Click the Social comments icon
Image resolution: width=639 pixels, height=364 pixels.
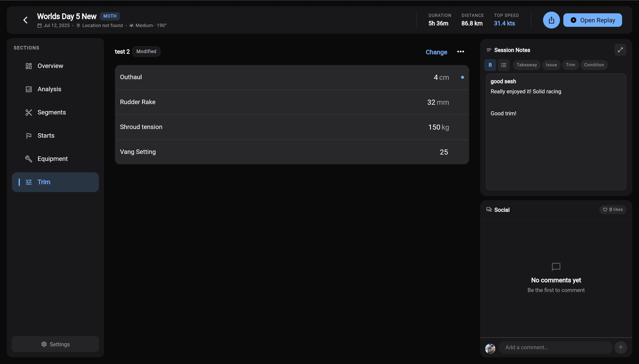point(489,210)
